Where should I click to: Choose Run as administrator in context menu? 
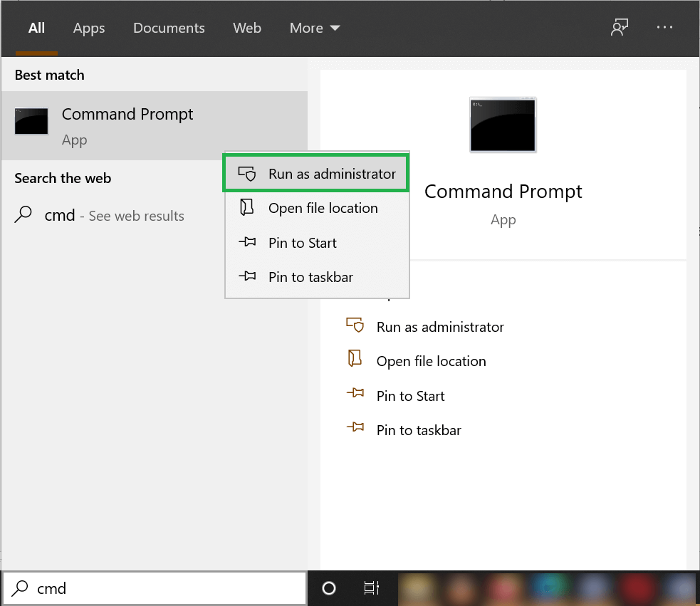coord(316,173)
